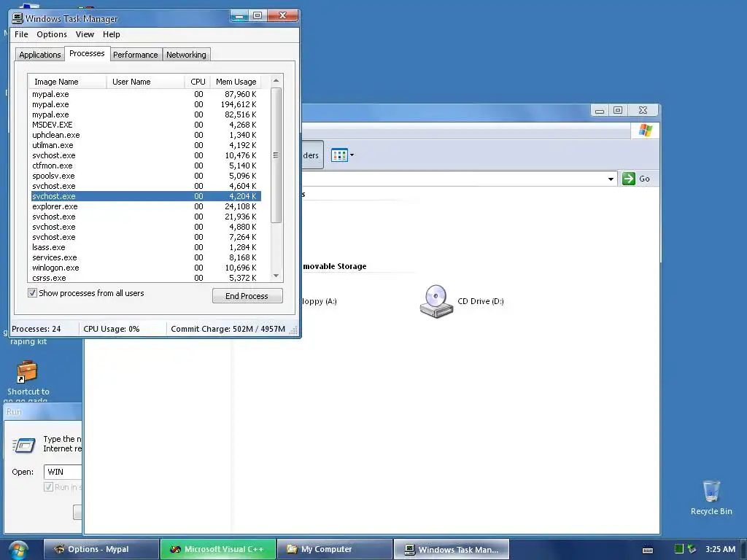Switch to the Performance tab
The width and height of the screenshot is (747, 560).
[x=135, y=55]
